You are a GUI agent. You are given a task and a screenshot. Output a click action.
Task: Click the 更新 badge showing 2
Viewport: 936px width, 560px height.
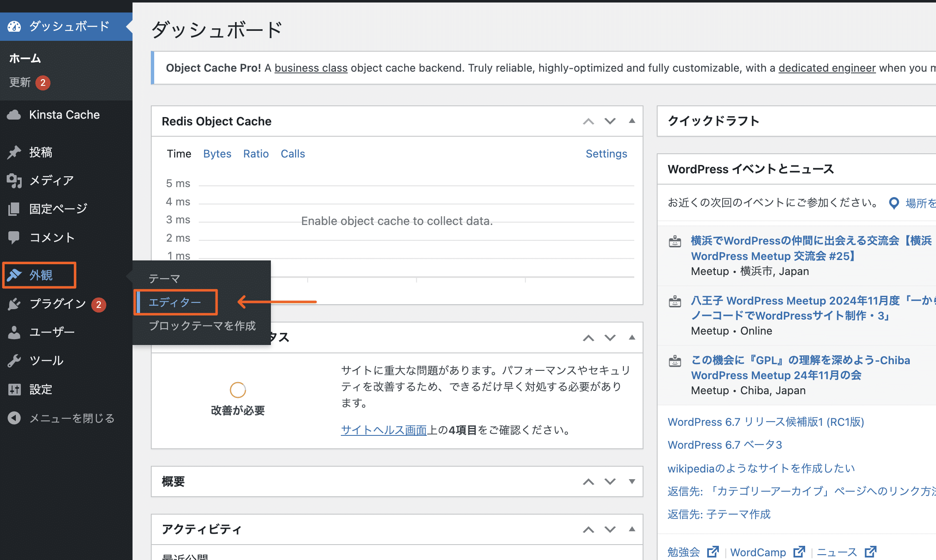[x=43, y=82]
